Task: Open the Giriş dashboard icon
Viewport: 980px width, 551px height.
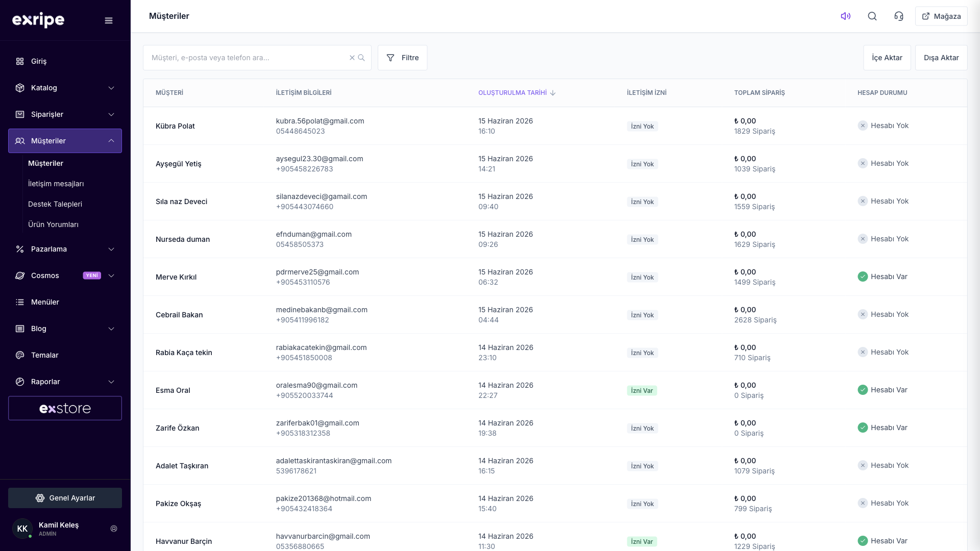Action: (x=20, y=61)
